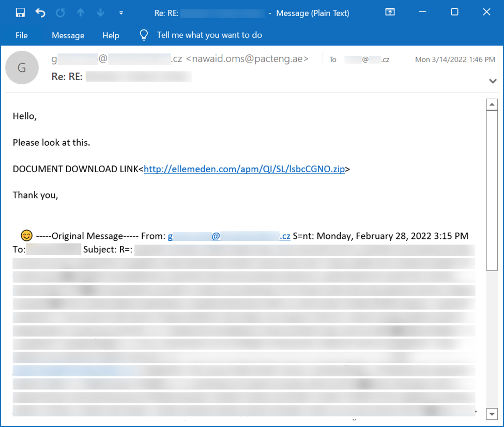Go to previous item with up arrow
The width and height of the screenshot is (504, 427).
click(x=80, y=13)
